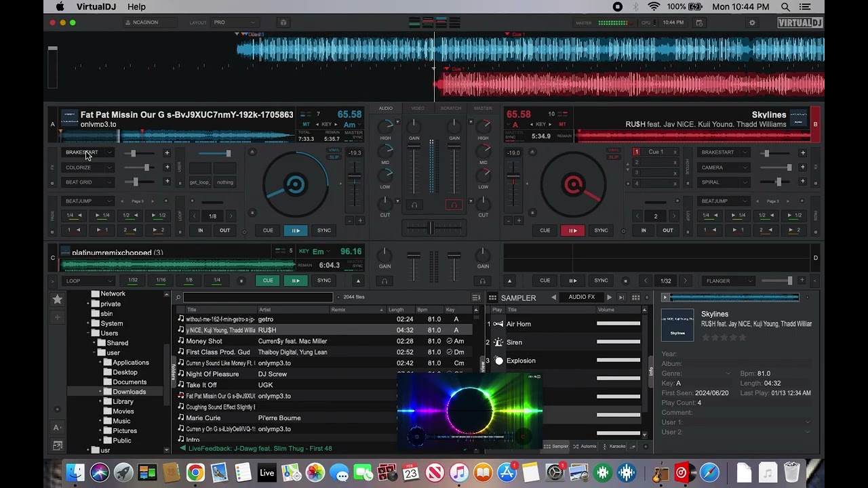Open deck B CAMERA effect dropdown

pyautogui.click(x=724, y=167)
